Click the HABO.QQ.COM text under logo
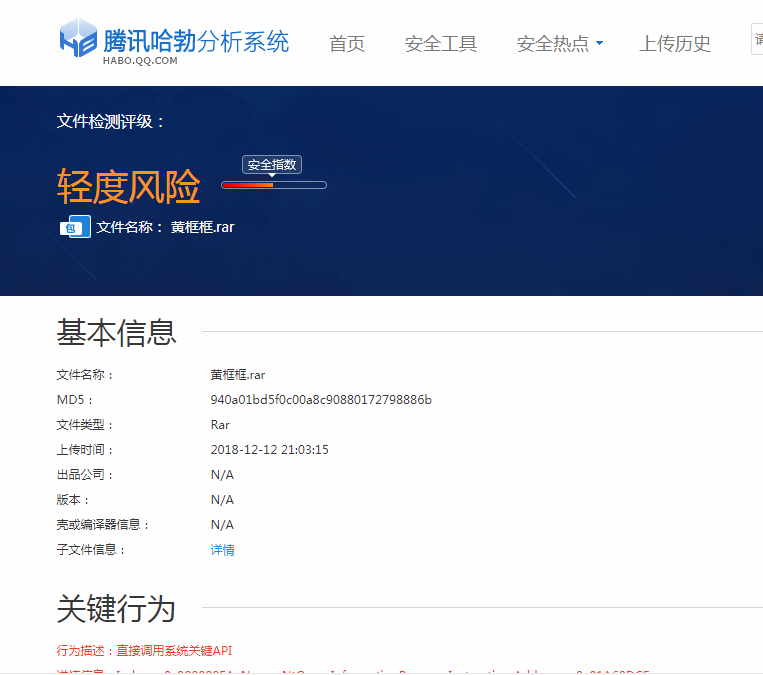Viewport: 763px width, 675px height. point(139,60)
